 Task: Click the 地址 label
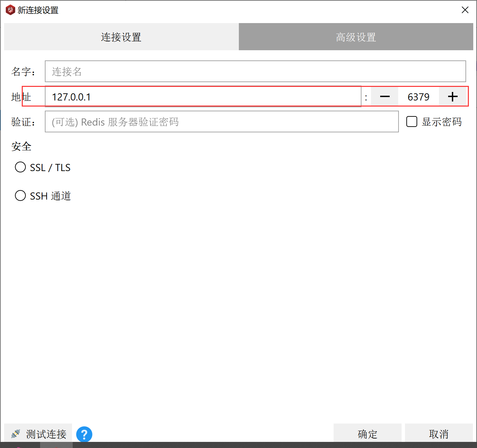pos(21,97)
